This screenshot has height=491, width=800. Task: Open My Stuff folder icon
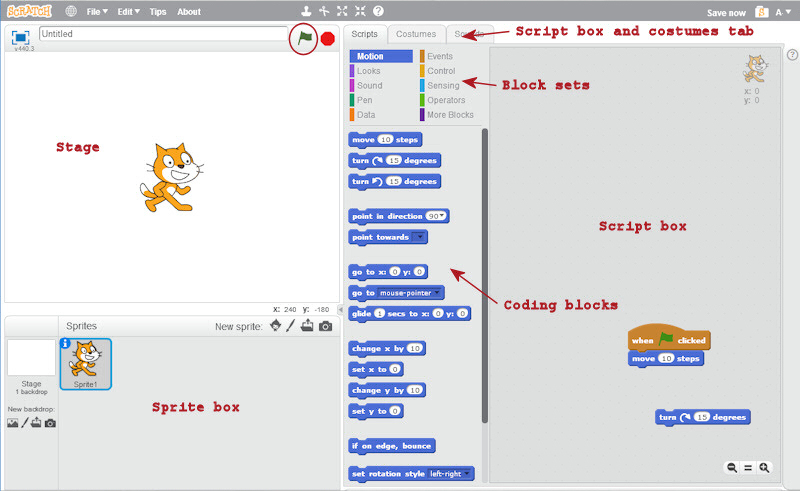(762, 12)
